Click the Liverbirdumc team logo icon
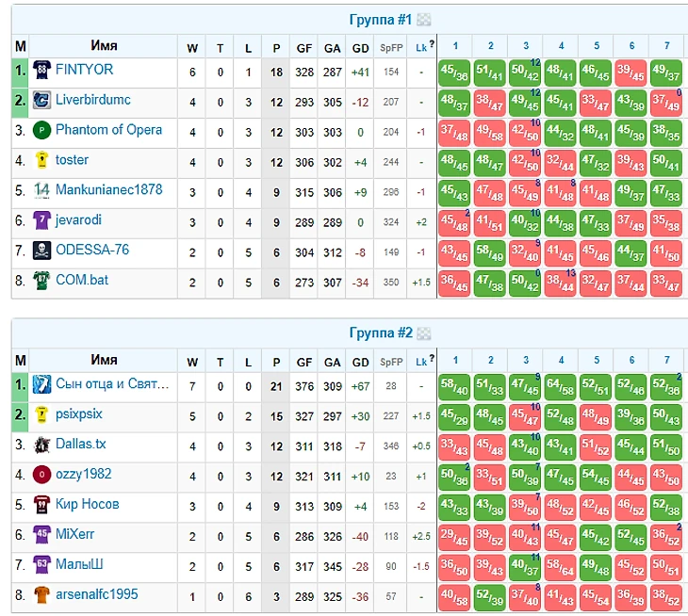The height and width of the screenshot is (616, 688). pyautogui.click(x=42, y=101)
